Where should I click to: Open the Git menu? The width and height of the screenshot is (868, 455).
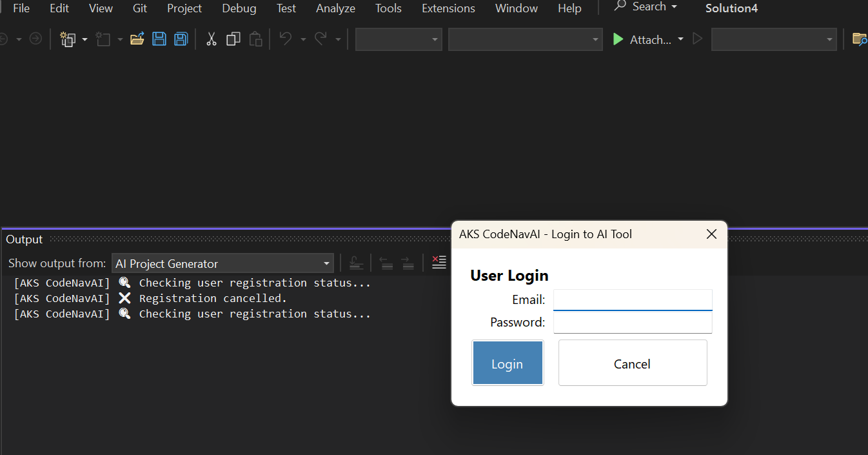140,8
